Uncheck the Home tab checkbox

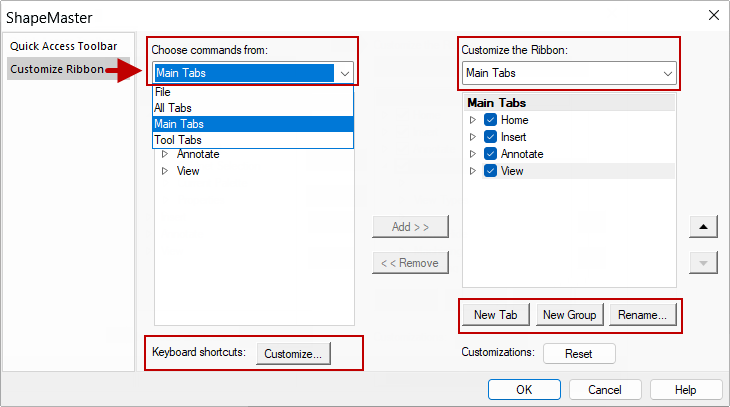tap(490, 120)
